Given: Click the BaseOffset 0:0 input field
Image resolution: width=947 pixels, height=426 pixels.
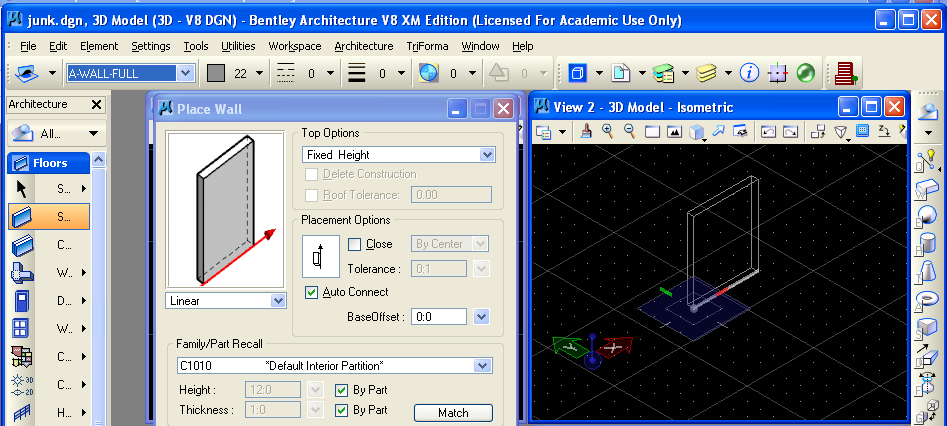Looking at the screenshot, I should (439, 316).
